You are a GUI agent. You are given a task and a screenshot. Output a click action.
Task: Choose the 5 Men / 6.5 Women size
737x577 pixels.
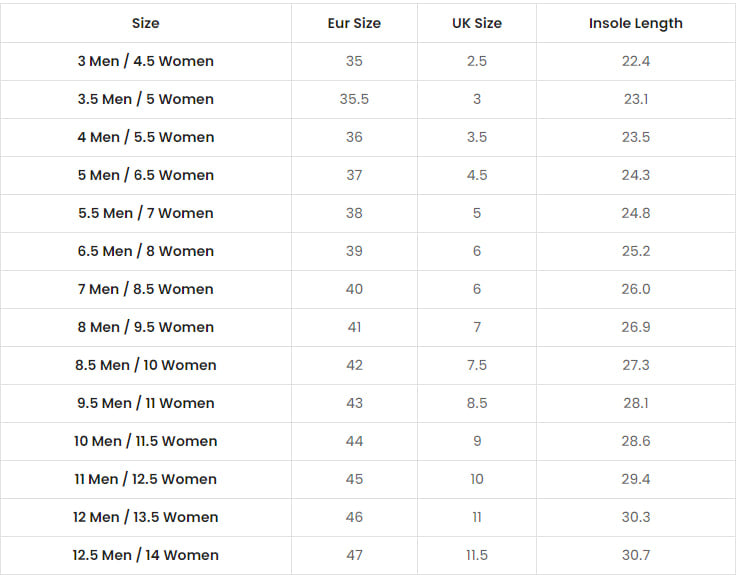pos(146,175)
